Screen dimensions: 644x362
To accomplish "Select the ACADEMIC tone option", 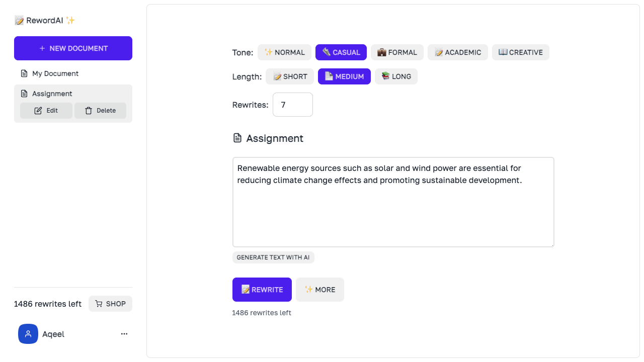I will pos(458,52).
